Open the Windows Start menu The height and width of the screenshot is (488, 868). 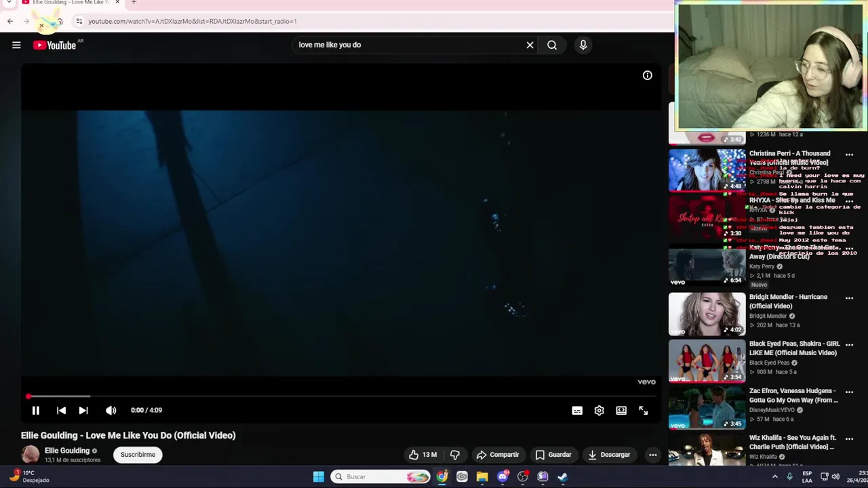click(318, 476)
